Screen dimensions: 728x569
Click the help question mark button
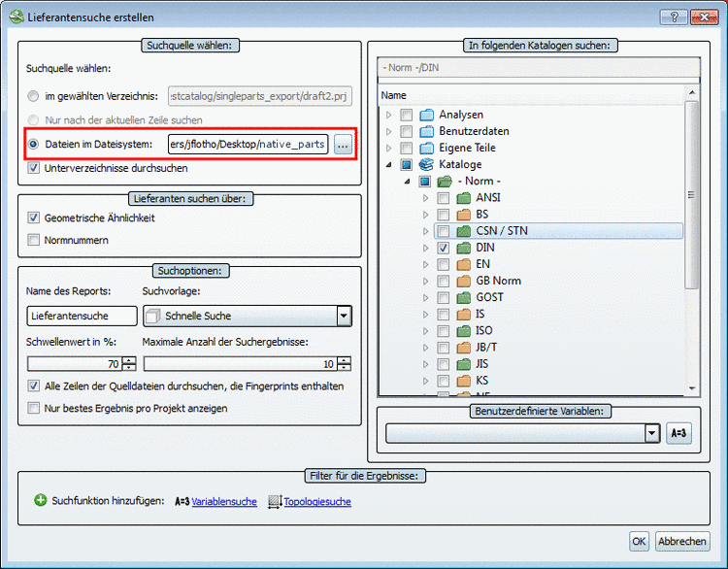pyautogui.click(x=674, y=17)
